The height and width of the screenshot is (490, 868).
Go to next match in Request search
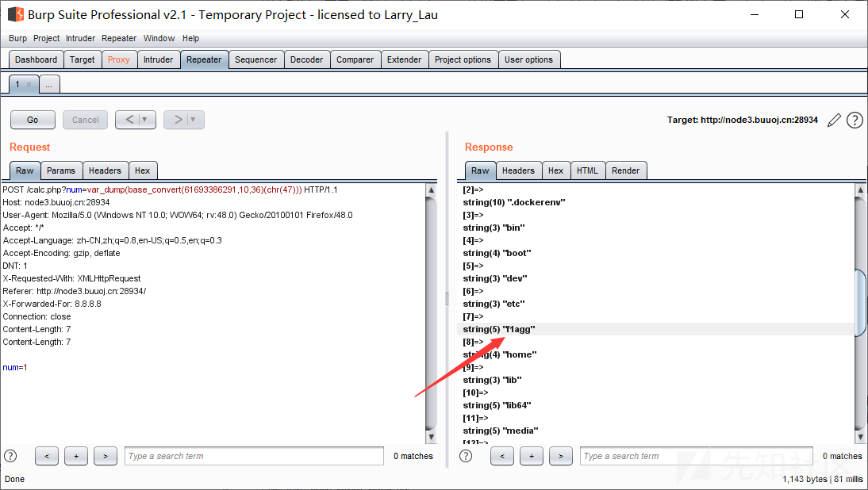point(106,456)
